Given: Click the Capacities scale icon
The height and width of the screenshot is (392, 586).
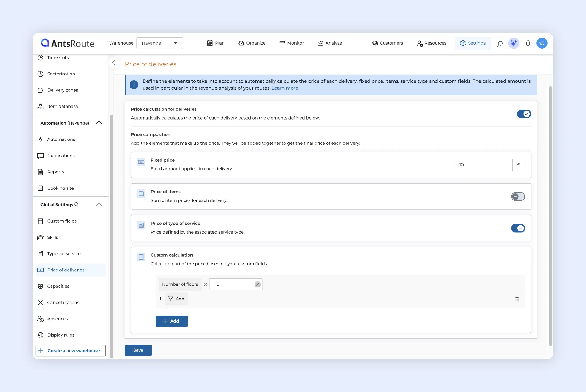Looking at the screenshot, I should [40, 286].
